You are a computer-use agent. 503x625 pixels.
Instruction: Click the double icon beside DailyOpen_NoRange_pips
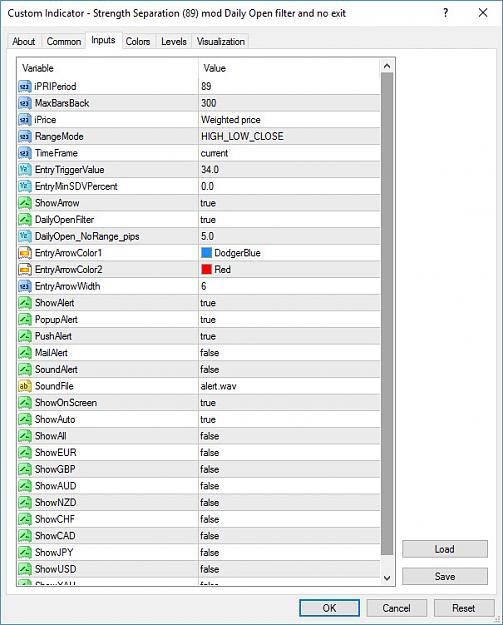click(x=25, y=236)
